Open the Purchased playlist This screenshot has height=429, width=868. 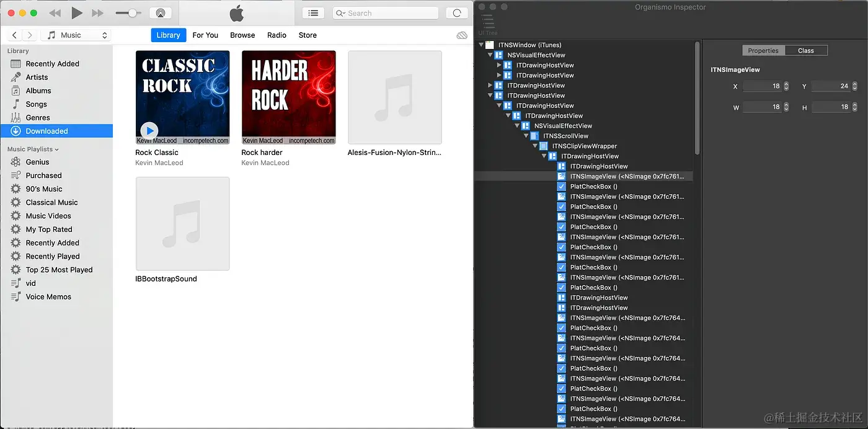(x=56, y=175)
